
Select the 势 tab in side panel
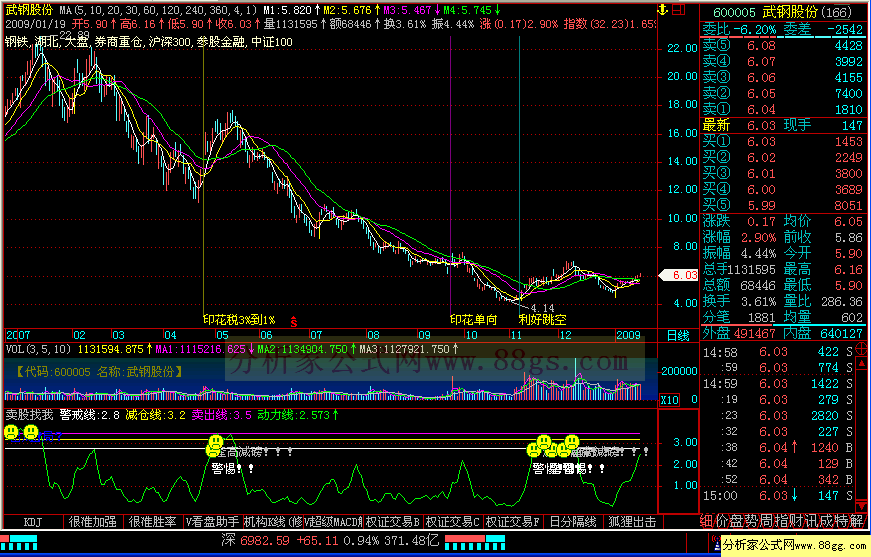point(751,521)
